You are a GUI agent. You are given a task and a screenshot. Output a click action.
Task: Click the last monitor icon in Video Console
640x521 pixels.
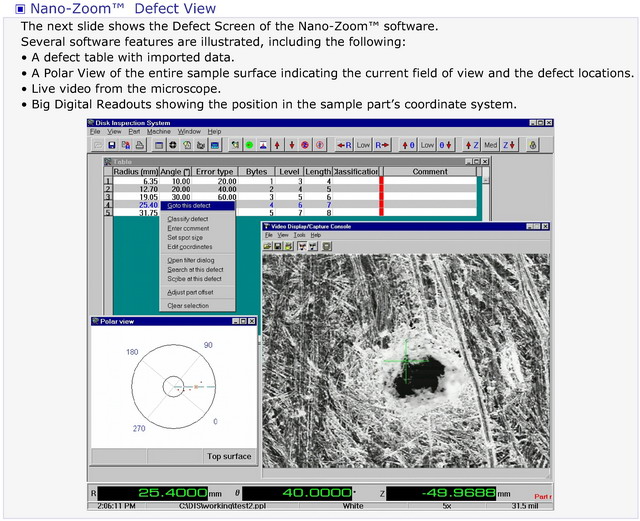pyautogui.click(x=327, y=246)
